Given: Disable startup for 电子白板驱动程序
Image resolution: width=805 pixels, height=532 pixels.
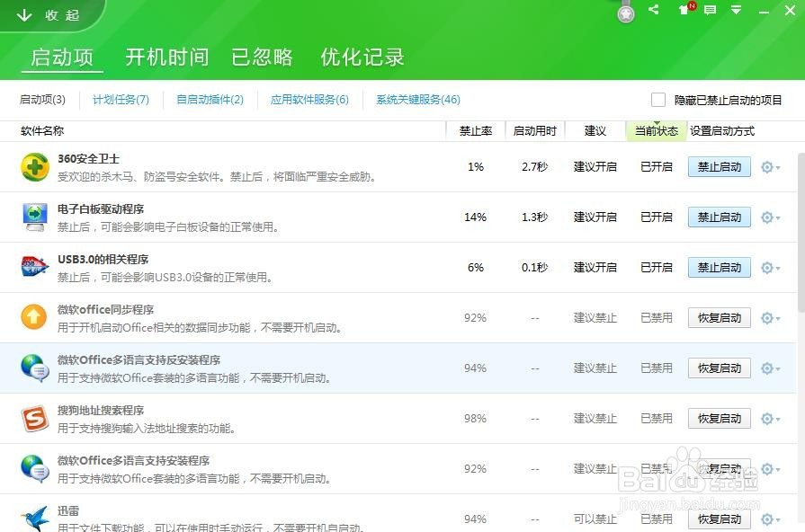Looking at the screenshot, I should click(x=720, y=217).
